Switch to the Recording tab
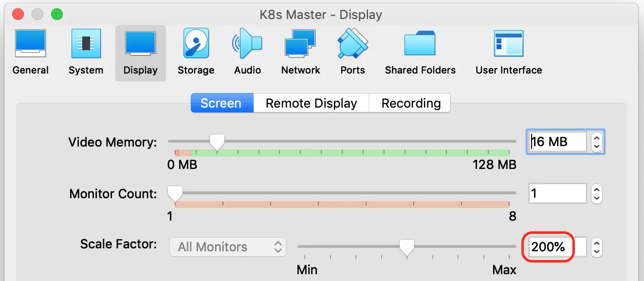The height and width of the screenshot is (281, 644). 411,103
